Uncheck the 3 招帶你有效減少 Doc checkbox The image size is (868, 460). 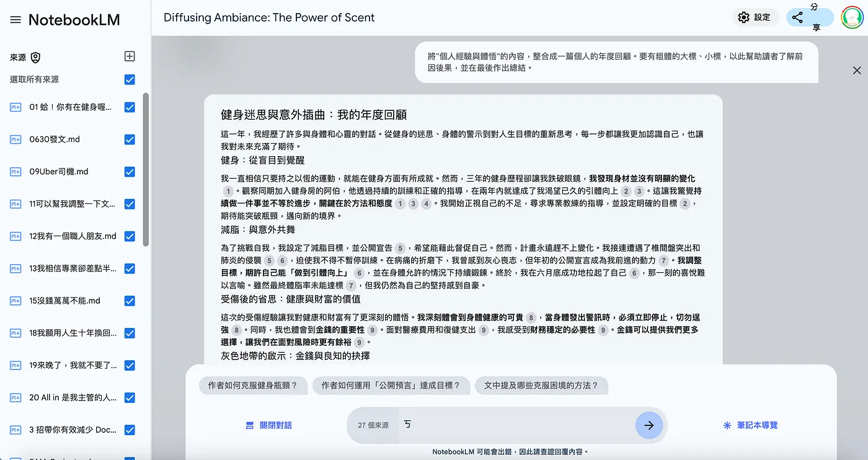[130, 430]
